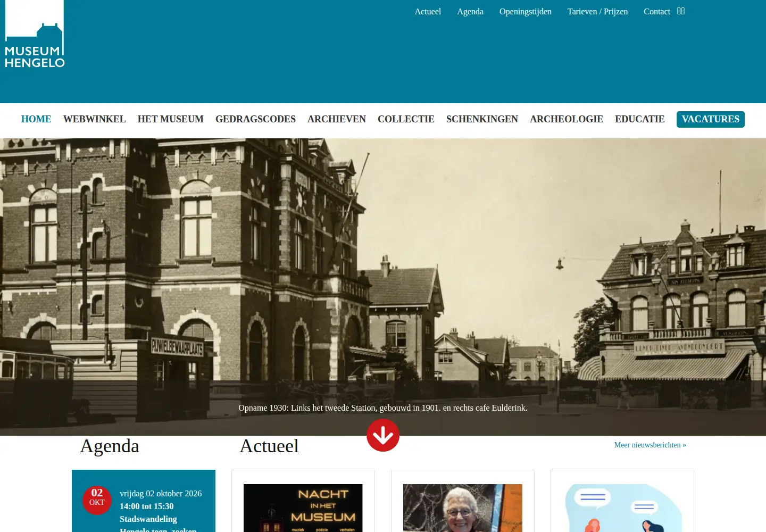Open the Contact link
Image resolution: width=766 pixels, height=532 pixels.
(657, 12)
